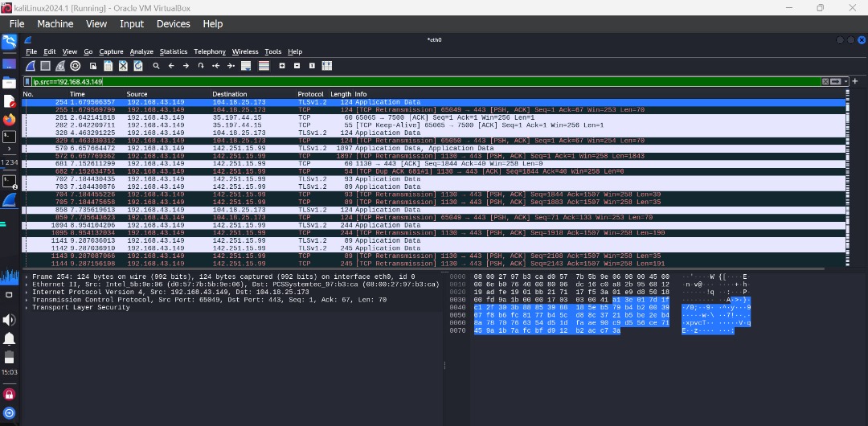The image size is (868, 426).
Task: Select packet 1094 Application Data row
Action: coord(434,226)
